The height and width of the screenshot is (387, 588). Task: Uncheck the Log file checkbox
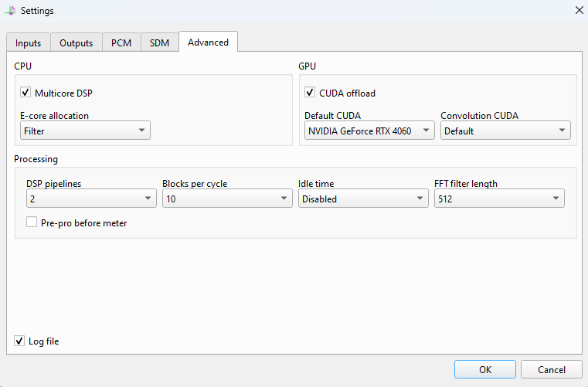[x=19, y=341]
